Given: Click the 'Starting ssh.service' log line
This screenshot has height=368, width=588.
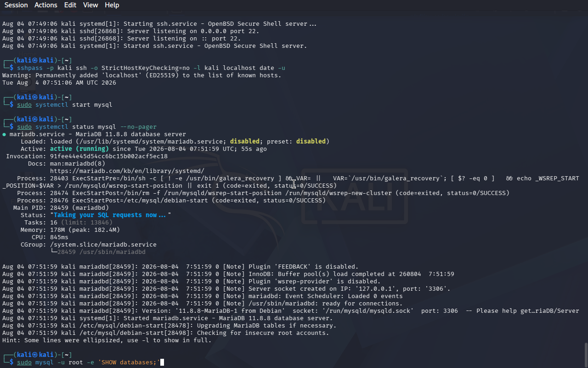Looking at the screenshot, I should pyautogui.click(x=159, y=23).
